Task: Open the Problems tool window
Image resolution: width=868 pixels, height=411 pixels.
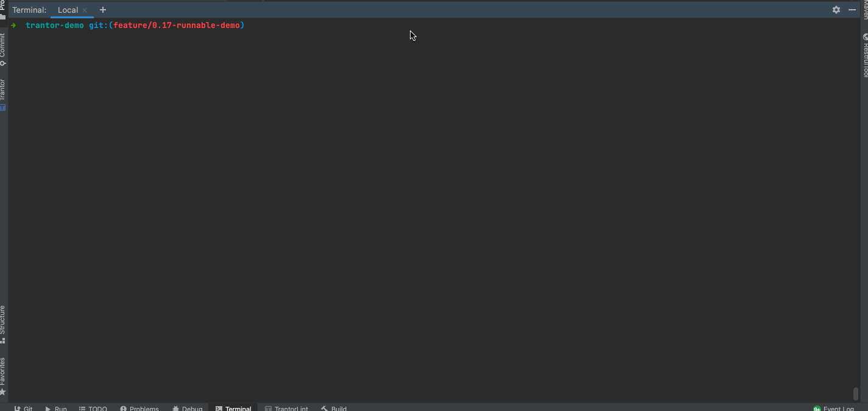Action: pos(139,409)
